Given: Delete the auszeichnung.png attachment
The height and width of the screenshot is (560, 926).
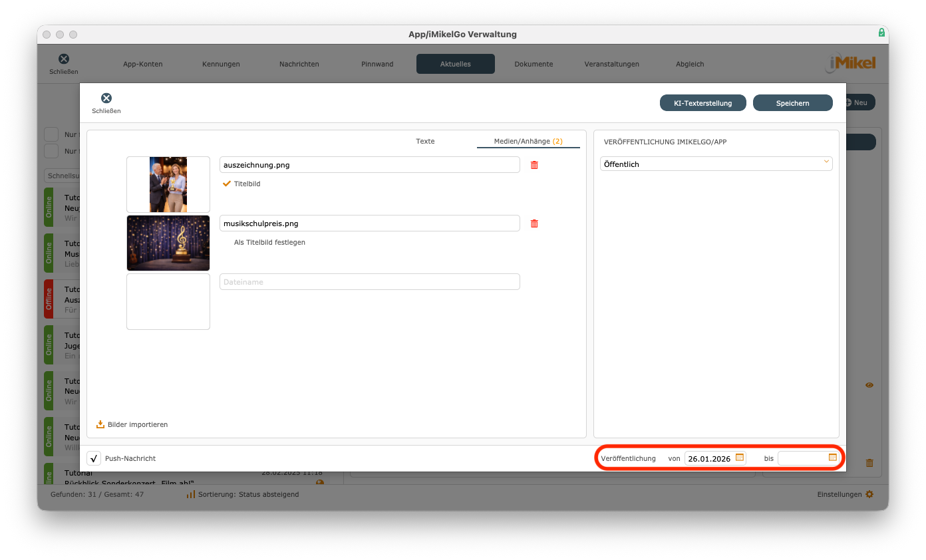Looking at the screenshot, I should (534, 165).
